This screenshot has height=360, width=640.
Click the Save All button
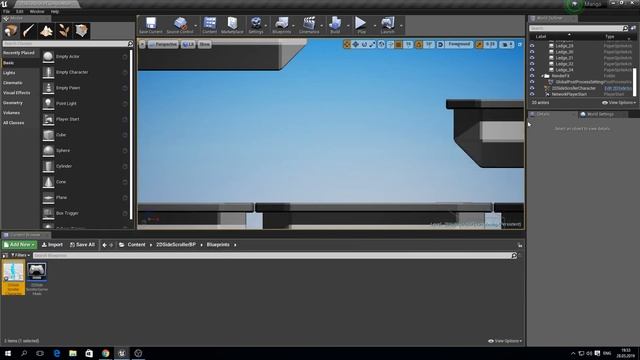pos(82,244)
